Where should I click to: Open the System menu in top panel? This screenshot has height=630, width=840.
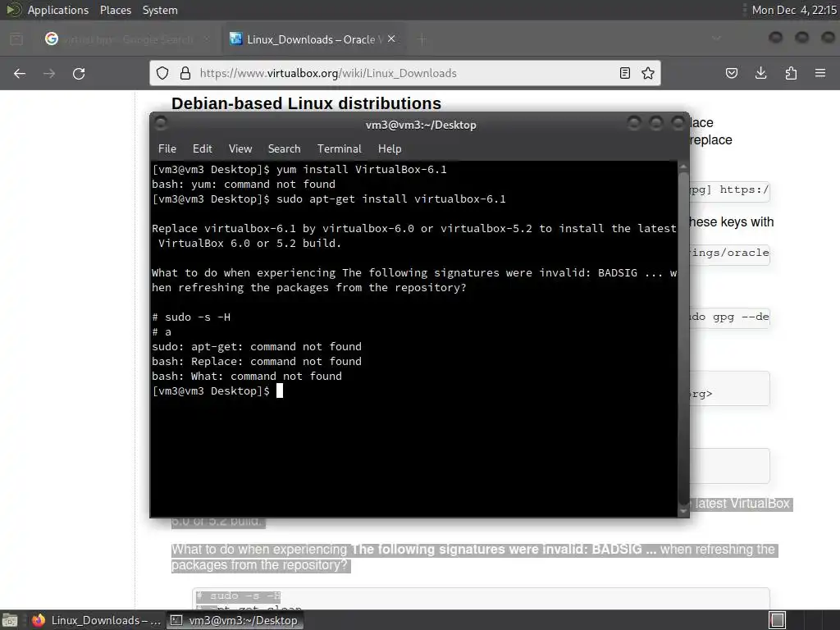coord(160,10)
